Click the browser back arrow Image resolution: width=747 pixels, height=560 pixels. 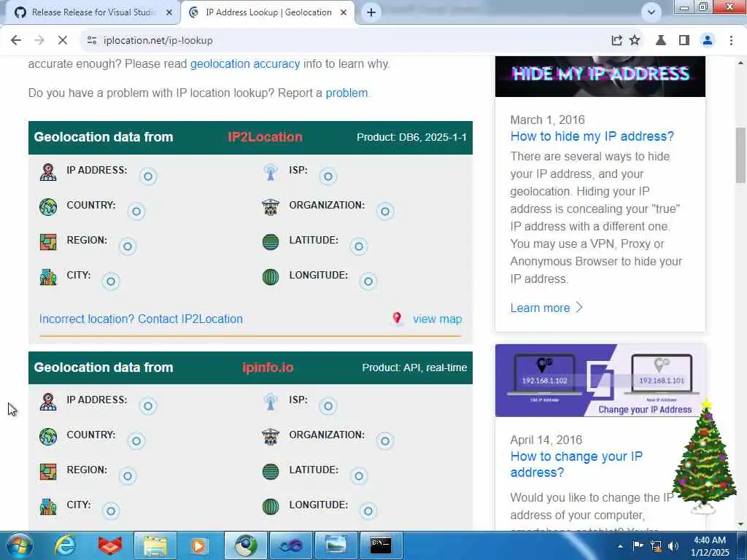[16, 41]
